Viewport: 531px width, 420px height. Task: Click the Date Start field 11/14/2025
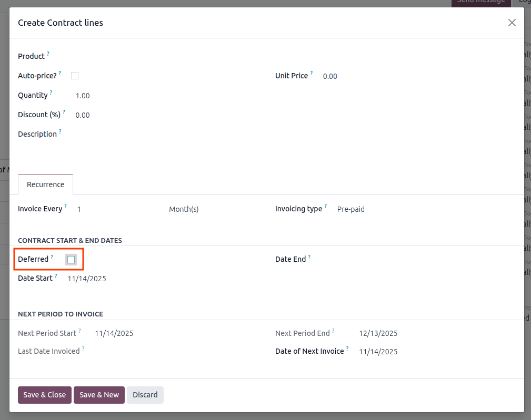coord(162,279)
